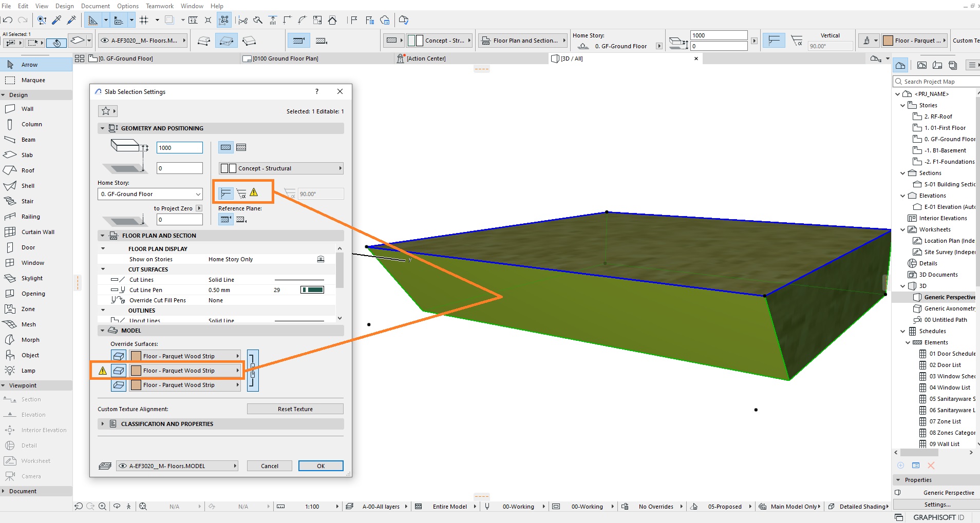The width and height of the screenshot is (980, 523).
Task: Open the Teamwork menu
Action: (x=160, y=6)
